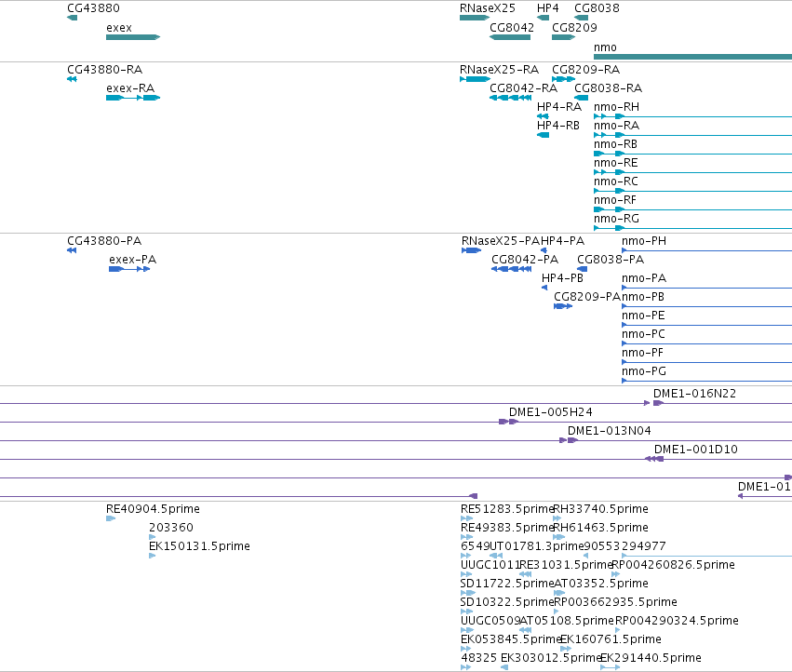The width and height of the screenshot is (792, 672).
Task: Click the CG8209-RA transcript label
Action: pos(585,70)
